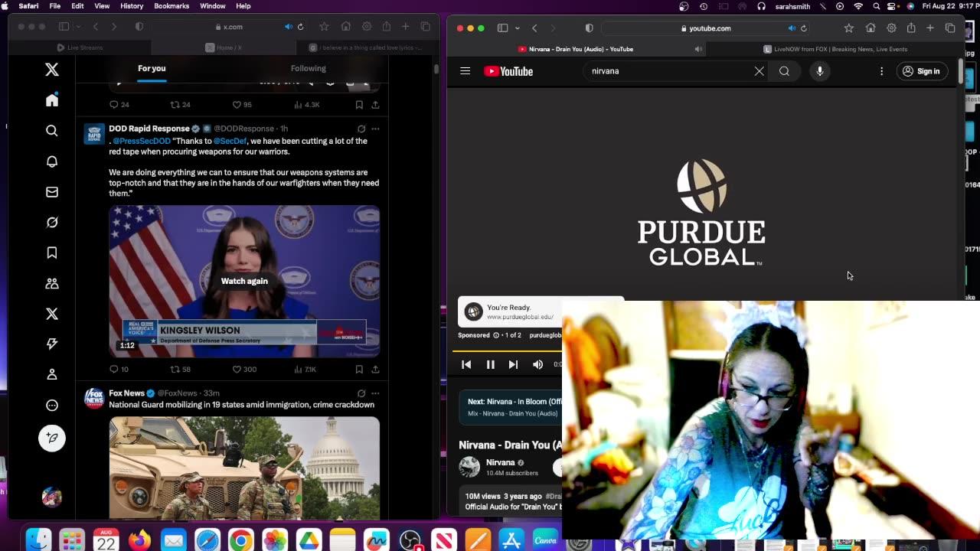980x551 pixels.
Task: Click the youtube.com address bar
Action: click(x=705, y=28)
